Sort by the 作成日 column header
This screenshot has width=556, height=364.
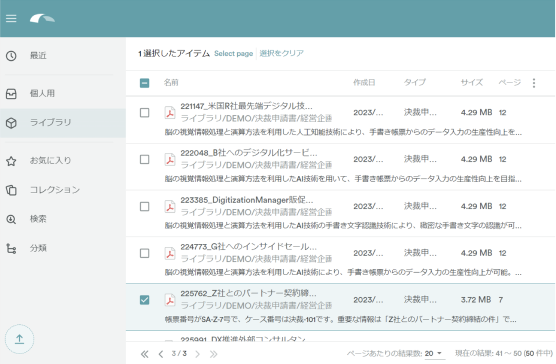click(x=364, y=83)
